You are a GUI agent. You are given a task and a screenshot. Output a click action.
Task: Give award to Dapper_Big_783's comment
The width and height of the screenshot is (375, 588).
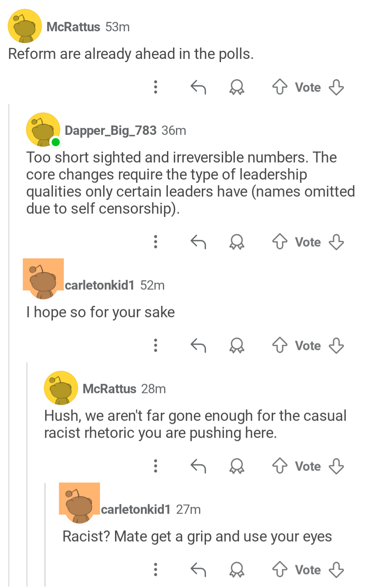(236, 242)
